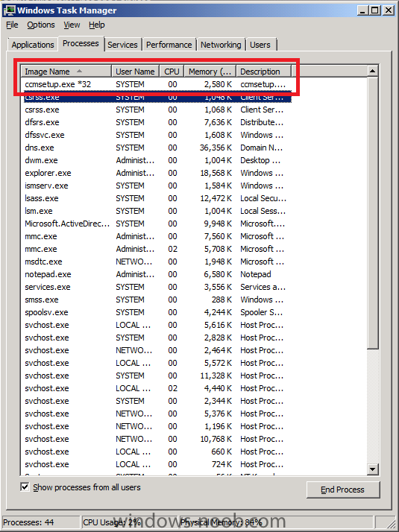Select svchost.exe using 5,616 K memory
Image resolution: width=399 pixels, height=532 pixels.
(156, 325)
